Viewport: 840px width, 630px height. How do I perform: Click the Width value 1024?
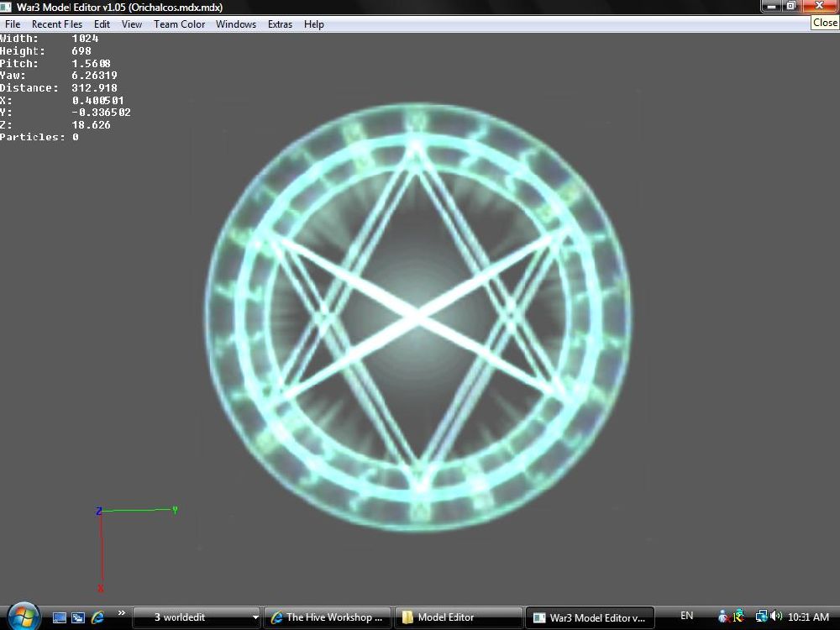[85, 39]
